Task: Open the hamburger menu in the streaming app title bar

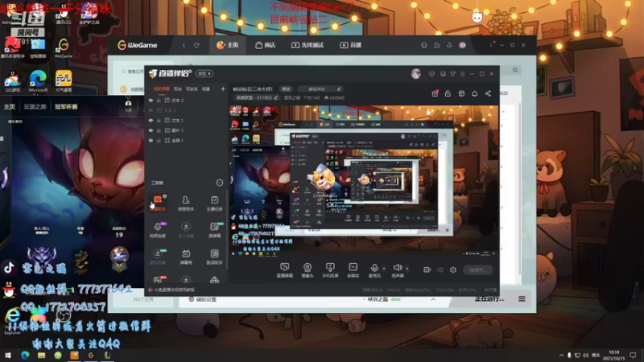Action: click(x=462, y=74)
